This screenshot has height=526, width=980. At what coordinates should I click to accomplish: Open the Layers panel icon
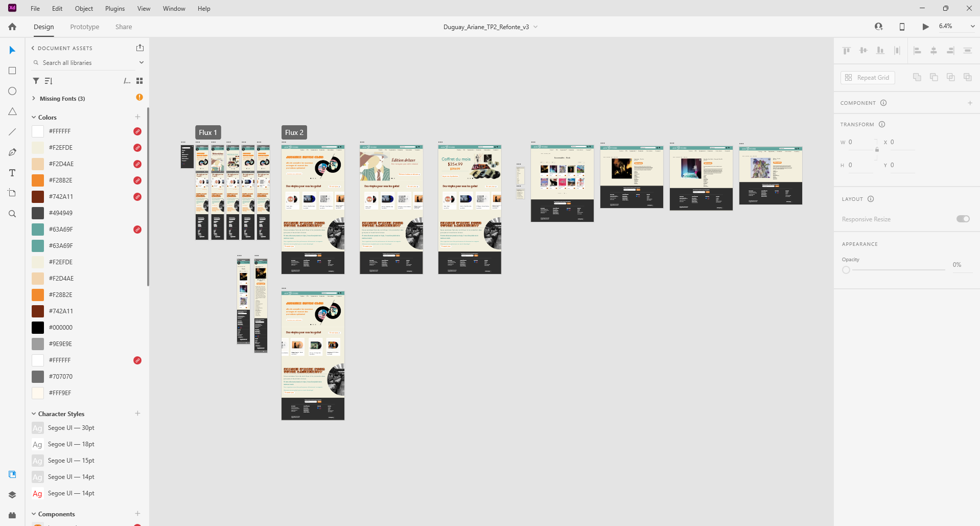tap(12, 495)
